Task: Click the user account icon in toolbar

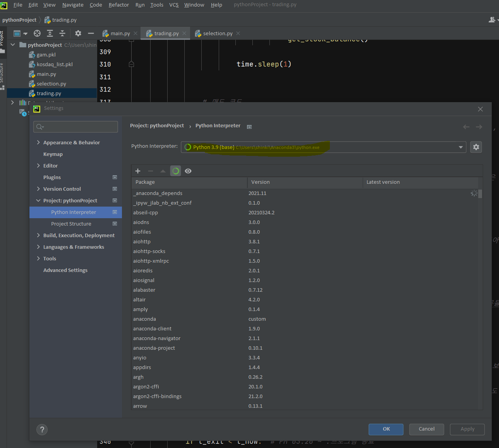Action: pyautogui.click(x=492, y=20)
